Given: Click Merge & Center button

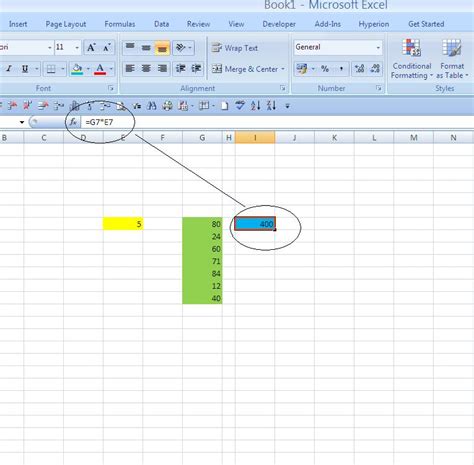Looking at the screenshot, I should (x=245, y=69).
